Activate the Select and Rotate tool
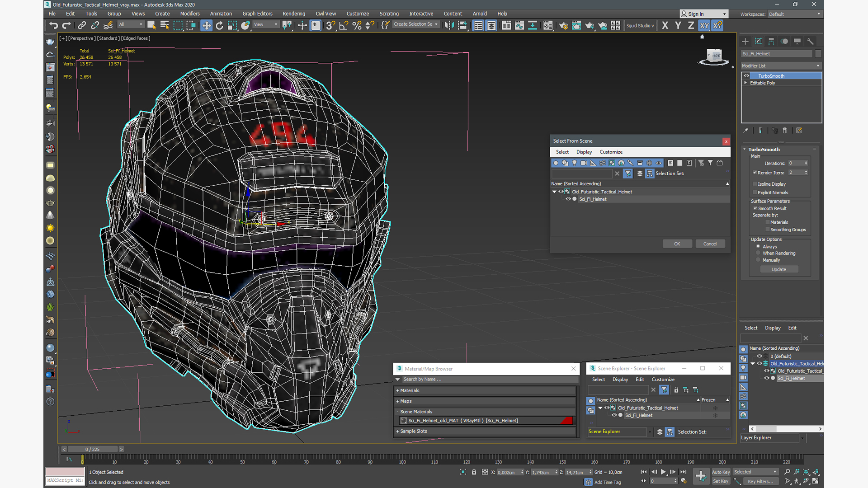Image resolution: width=868 pixels, height=488 pixels. [x=219, y=25]
